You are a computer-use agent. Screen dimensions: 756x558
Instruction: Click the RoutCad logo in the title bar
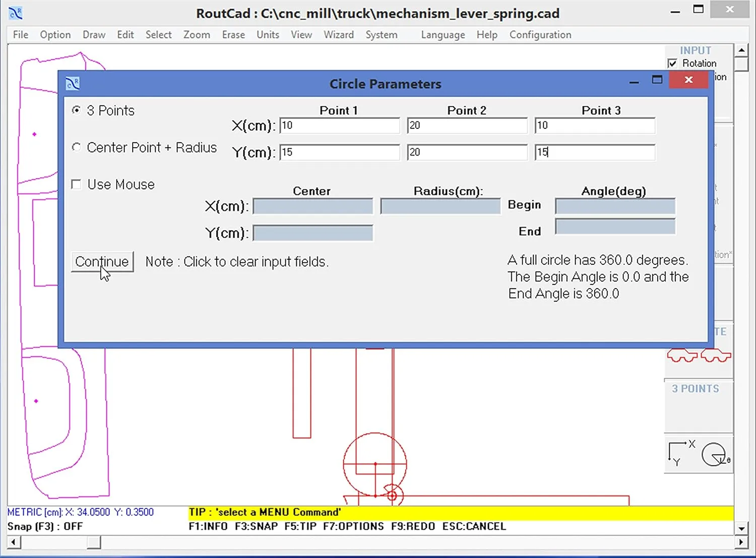15,13
